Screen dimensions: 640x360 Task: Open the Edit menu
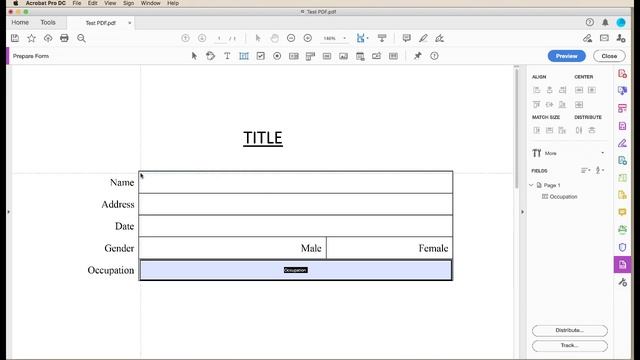click(93, 3)
